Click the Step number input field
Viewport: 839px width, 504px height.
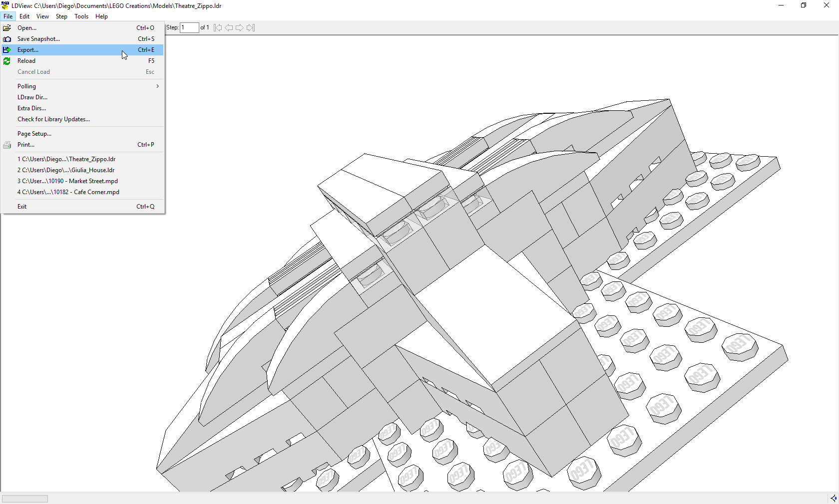point(189,27)
